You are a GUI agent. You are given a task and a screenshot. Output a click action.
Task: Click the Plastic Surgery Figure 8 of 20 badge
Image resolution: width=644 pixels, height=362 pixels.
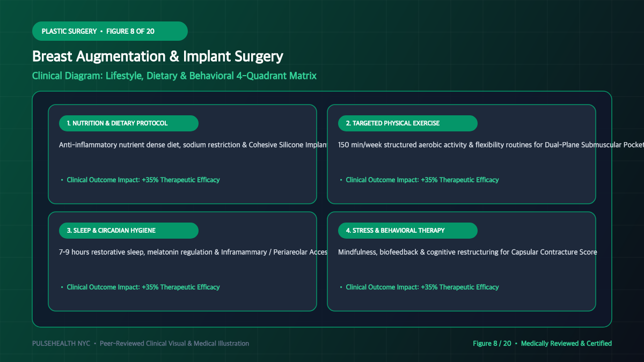tap(110, 31)
